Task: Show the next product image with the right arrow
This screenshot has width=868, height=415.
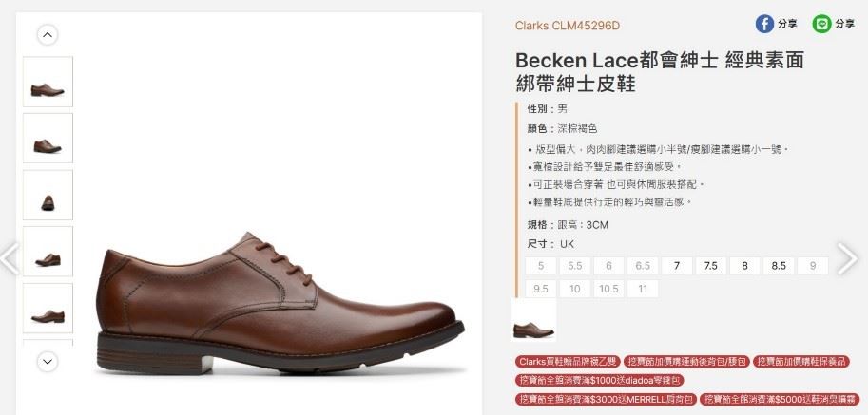Action: pos(847,258)
